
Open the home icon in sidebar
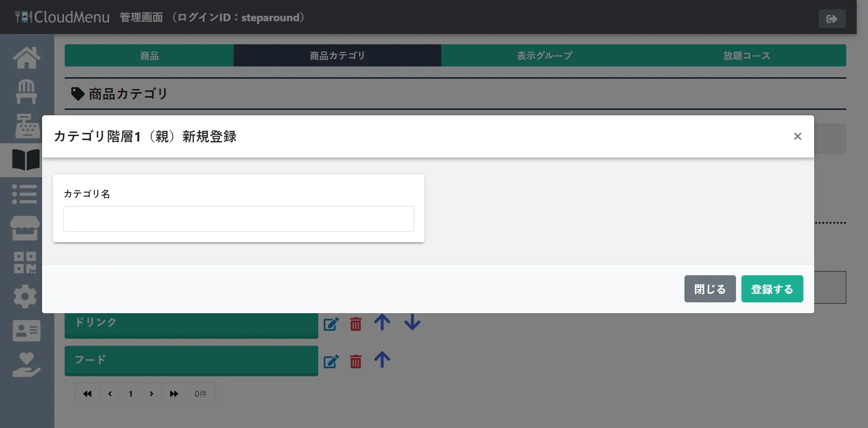tap(27, 58)
